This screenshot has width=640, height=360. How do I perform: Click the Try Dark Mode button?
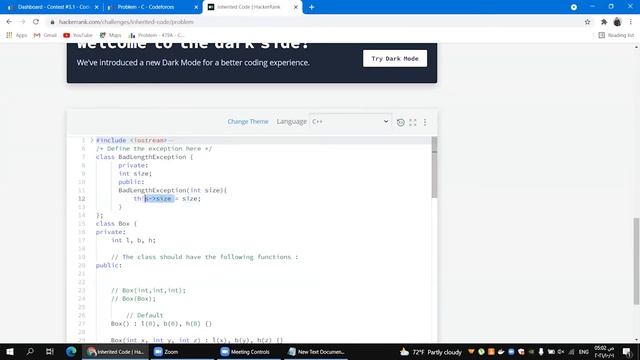tap(395, 58)
